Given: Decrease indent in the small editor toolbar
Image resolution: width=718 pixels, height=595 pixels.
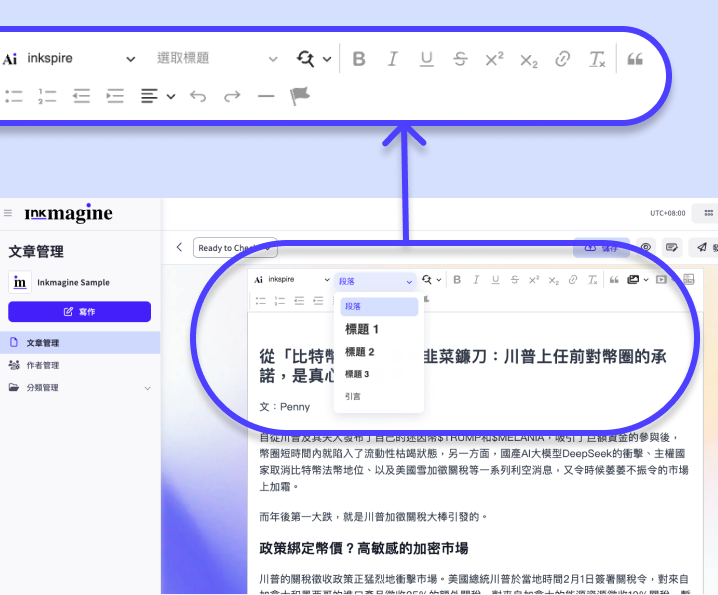Looking at the screenshot, I should point(299,301).
